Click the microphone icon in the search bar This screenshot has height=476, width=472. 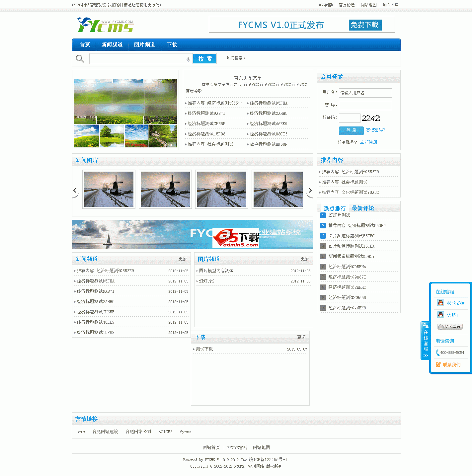point(189,59)
